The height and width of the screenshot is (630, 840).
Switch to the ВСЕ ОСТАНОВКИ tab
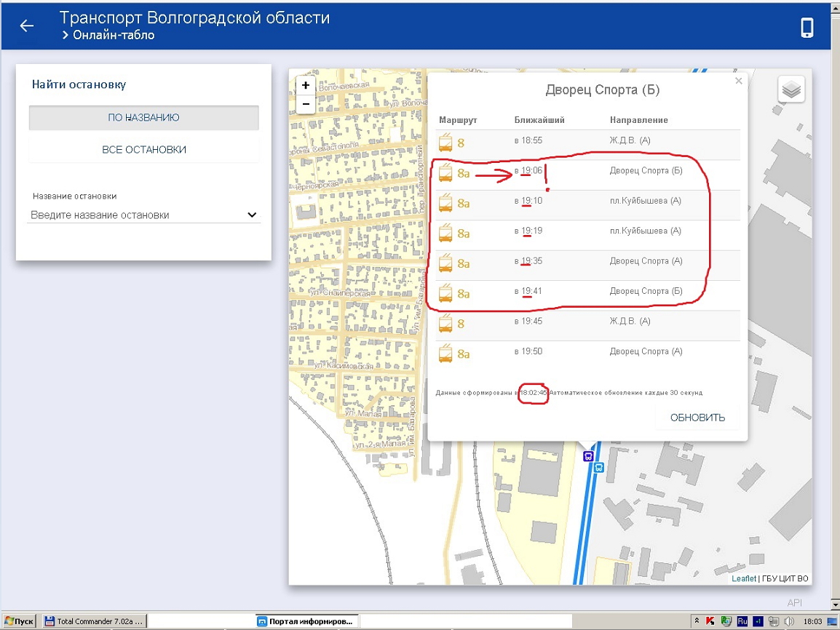click(x=143, y=150)
